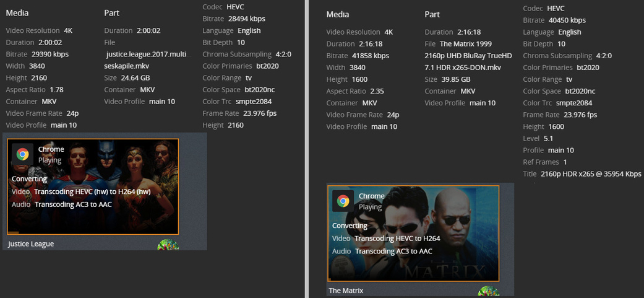
Task: Select 'Transcoding HEVC (hw) to H264 (hw)' text
Action: (x=92, y=191)
